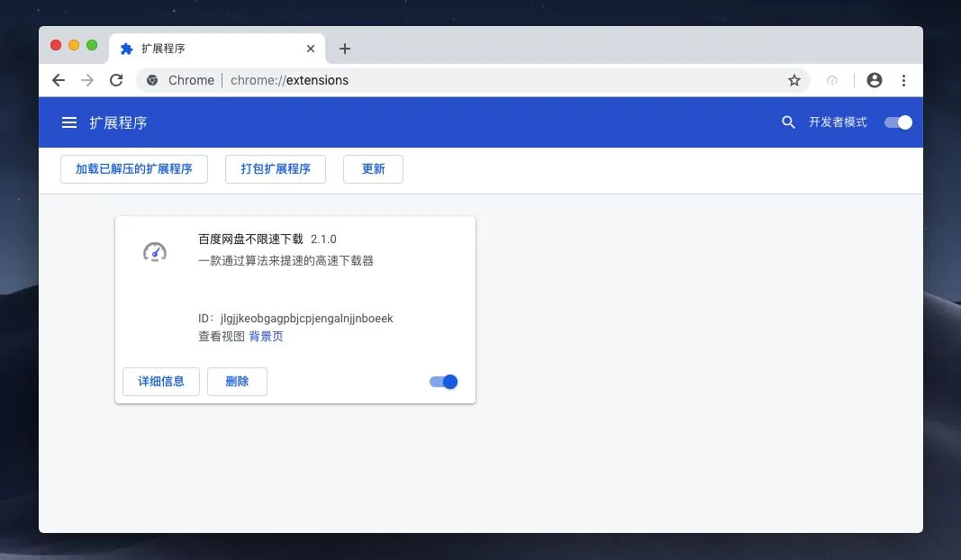Click the Chrome site info icon in address bar

[152, 80]
